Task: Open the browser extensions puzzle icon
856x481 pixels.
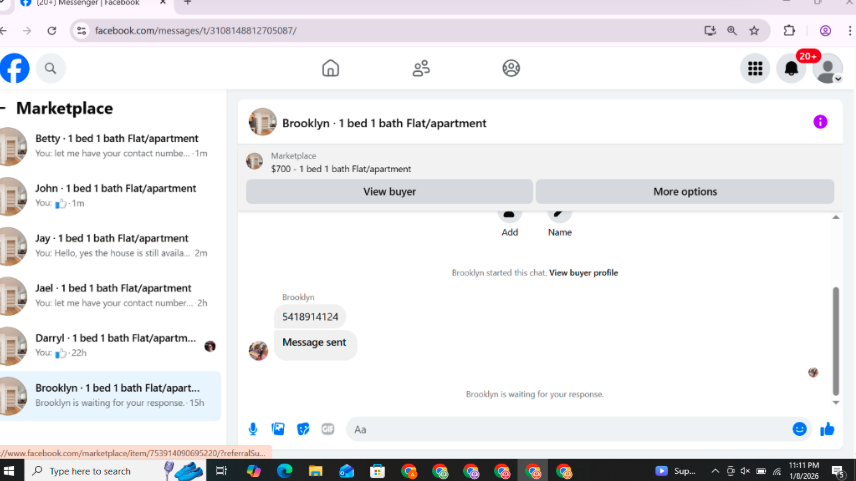Action: 789,31
